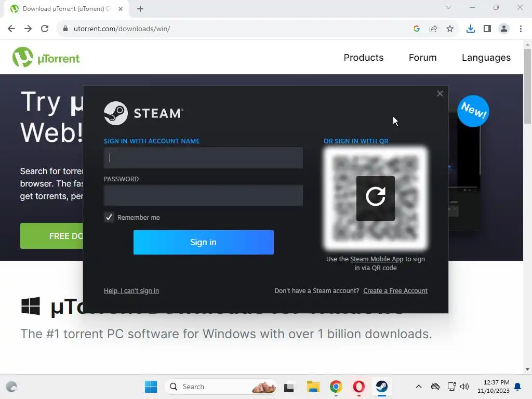Click the page vertical scrollbar thumb

[527, 86]
